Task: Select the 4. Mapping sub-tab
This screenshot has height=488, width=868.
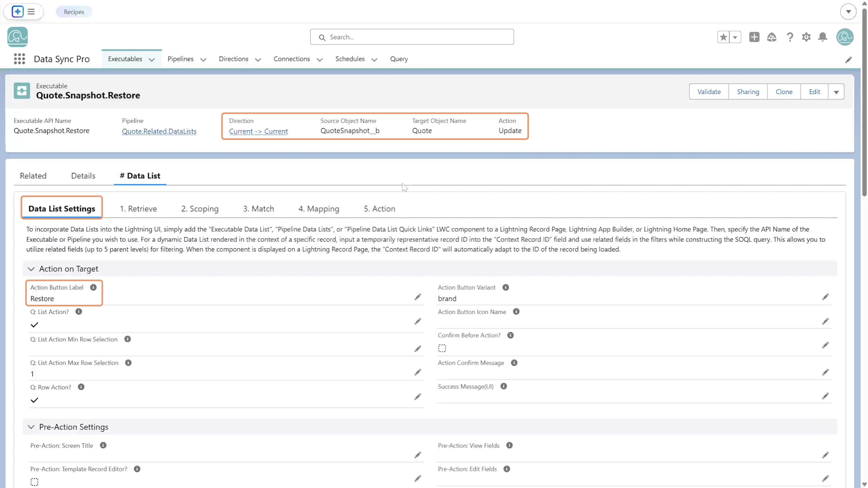Action: coord(319,209)
